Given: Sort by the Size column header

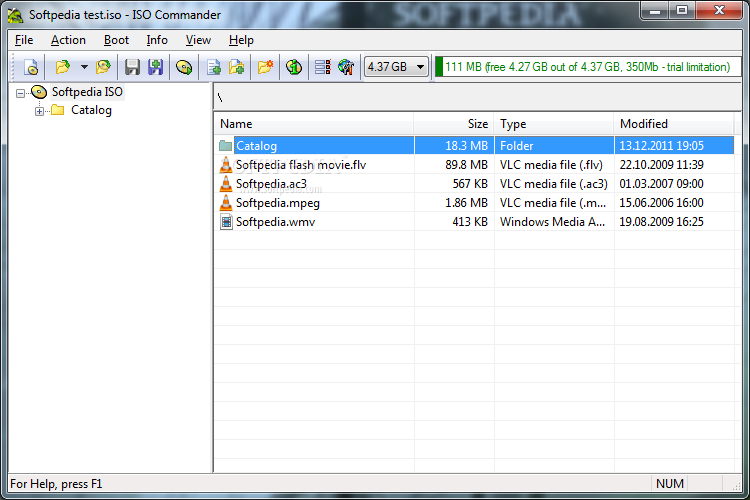Looking at the screenshot, I should point(454,124).
